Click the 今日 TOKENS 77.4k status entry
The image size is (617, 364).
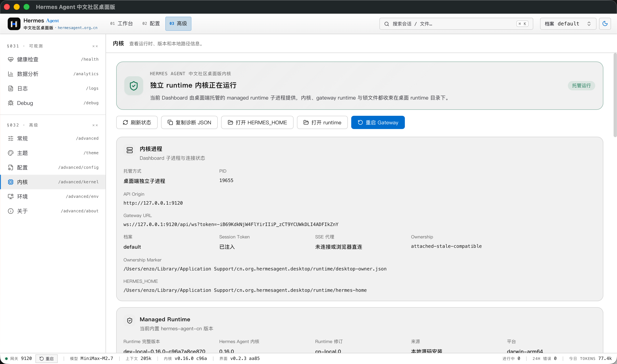(x=590, y=359)
